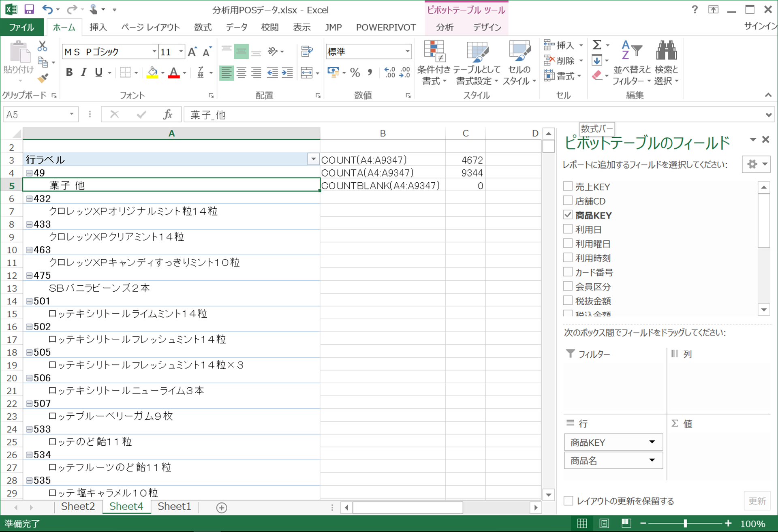This screenshot has height=532, width=778.
Task: Click the Format Painter brush icon
Action: pos(43,78)
